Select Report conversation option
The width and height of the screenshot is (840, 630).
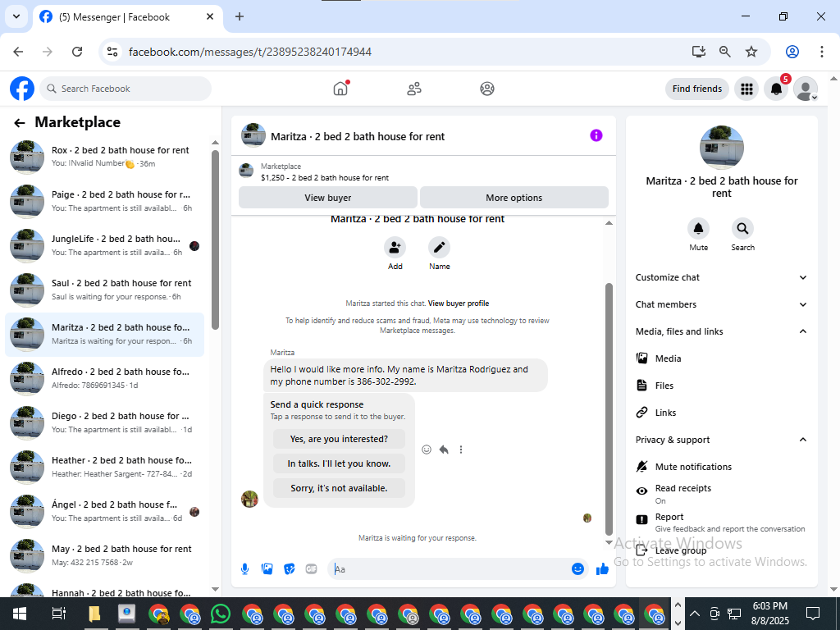tap(721, 523)
